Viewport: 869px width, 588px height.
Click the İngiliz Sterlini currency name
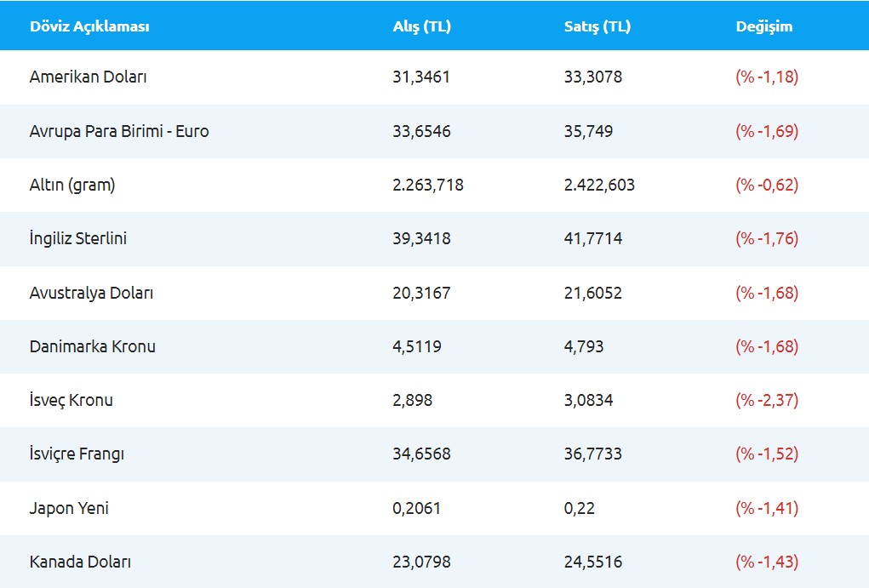click(78, 238)
